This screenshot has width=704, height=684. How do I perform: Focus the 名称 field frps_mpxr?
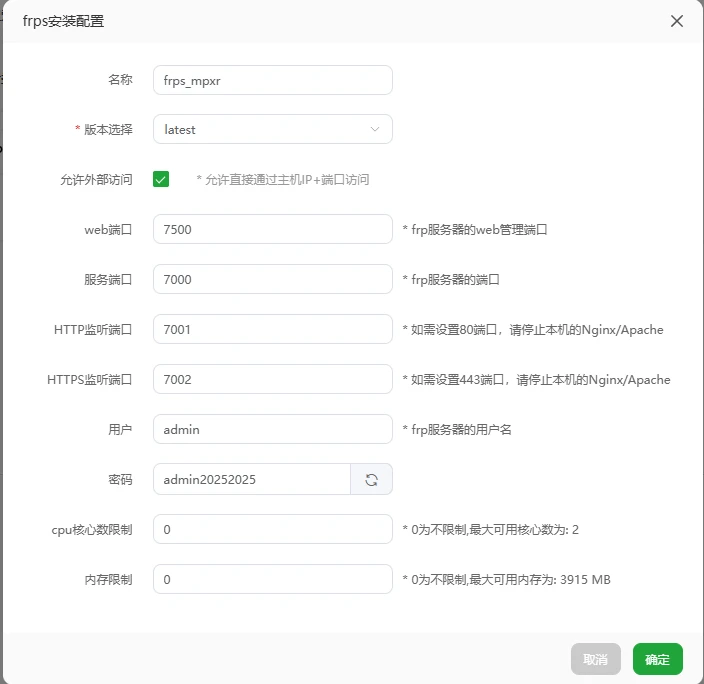pos(273,80)
